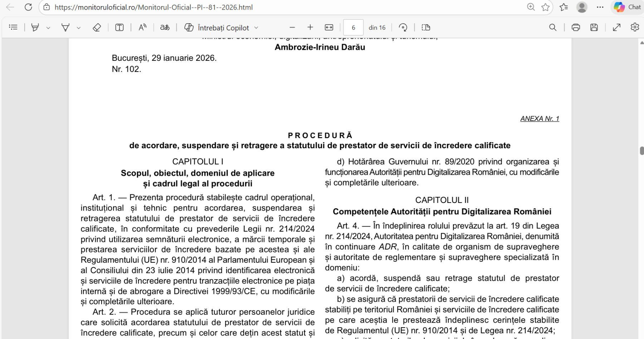Toggle single page view mode
The width and height of the screenshot is (644, 339).
(426, 27)
